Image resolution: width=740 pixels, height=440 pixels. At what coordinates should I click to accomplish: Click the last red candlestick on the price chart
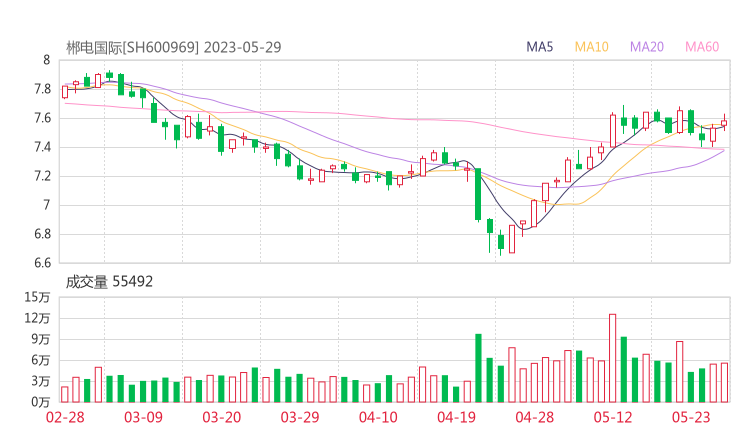pyautogui.click(x=724, y=123)
